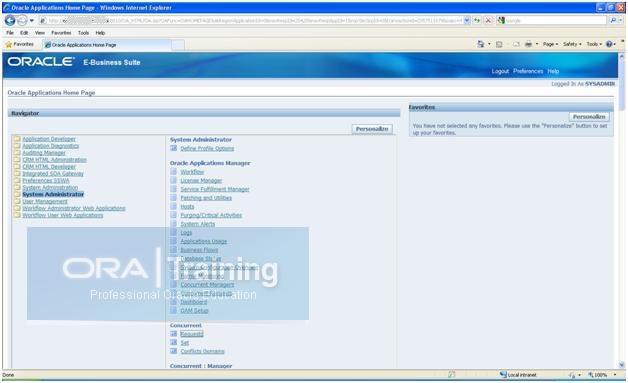Open the Edit menu
Viewport: 628px width, 383px height.
click(x=24, y=33)
